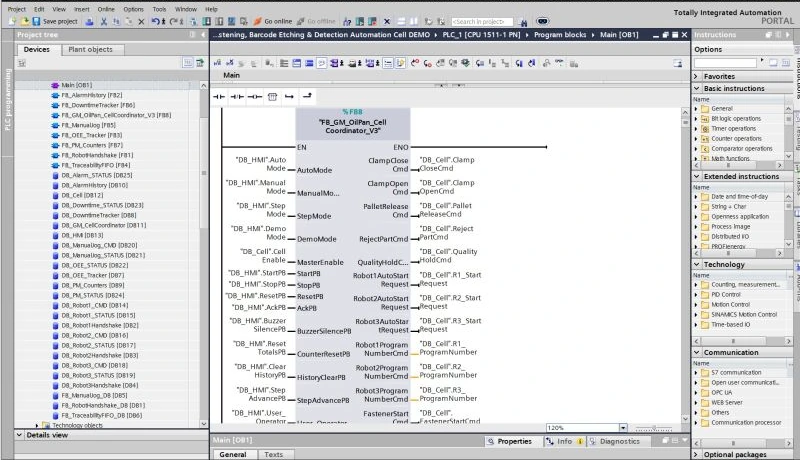Click the New project toolbar icon
This screenshot has width=800, height=460.
click(x=11, y=21)
